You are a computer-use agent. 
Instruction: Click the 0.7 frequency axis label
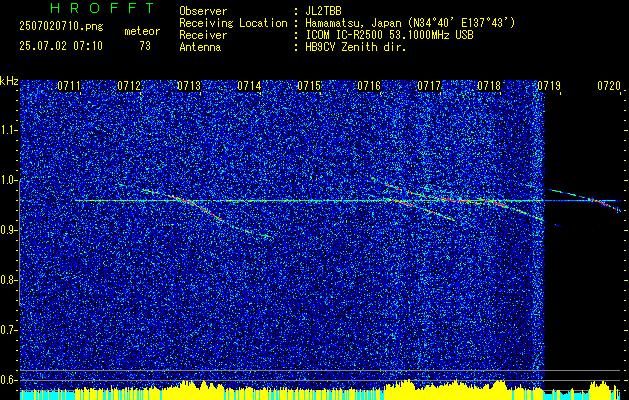tap(9, 330)
